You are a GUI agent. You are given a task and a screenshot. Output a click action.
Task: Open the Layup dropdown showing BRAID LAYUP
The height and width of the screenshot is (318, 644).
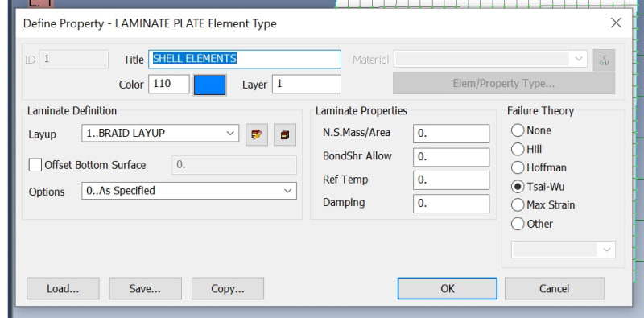[x=160, y=134]
